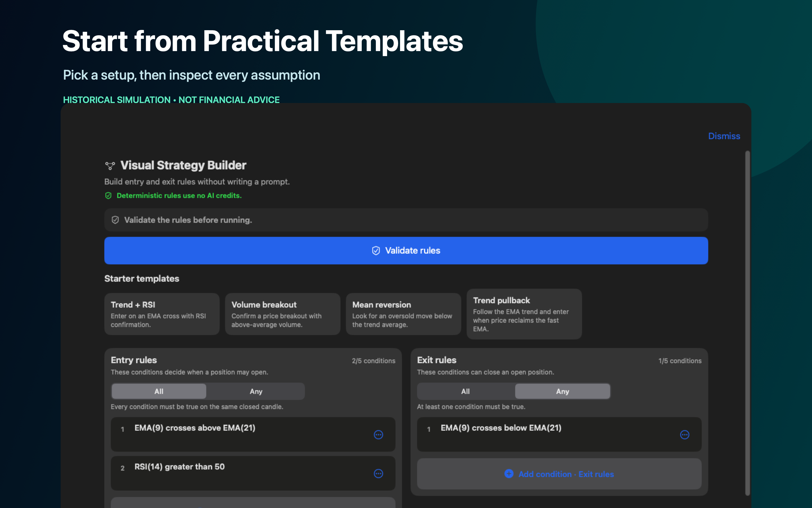Screen dimensions: 812x508
Task: Select the EMA(9) crosses above EMA(21) condition
Action: 253,434
